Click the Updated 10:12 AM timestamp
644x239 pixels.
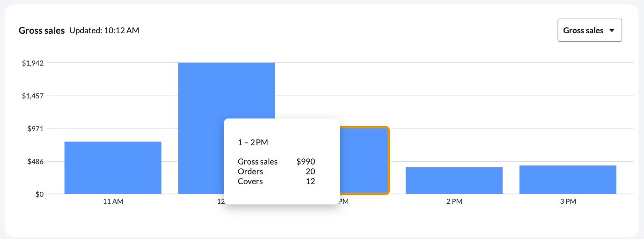pos(104,30)
